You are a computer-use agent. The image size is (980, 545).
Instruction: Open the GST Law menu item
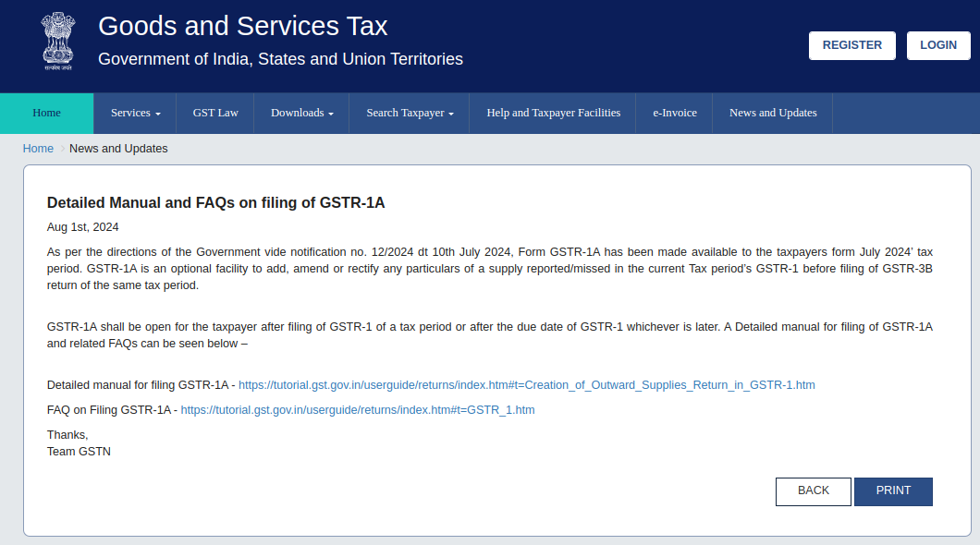tap(215, 113)
